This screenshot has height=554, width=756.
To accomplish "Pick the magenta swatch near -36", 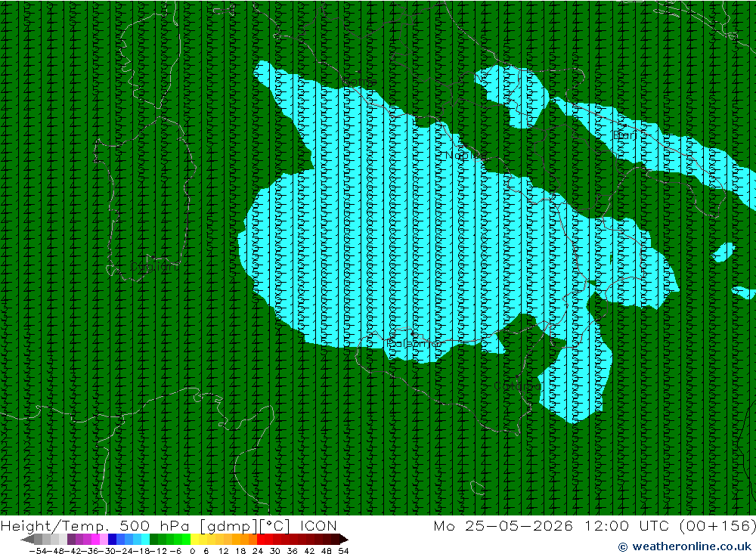I will [x=95, y=539].
